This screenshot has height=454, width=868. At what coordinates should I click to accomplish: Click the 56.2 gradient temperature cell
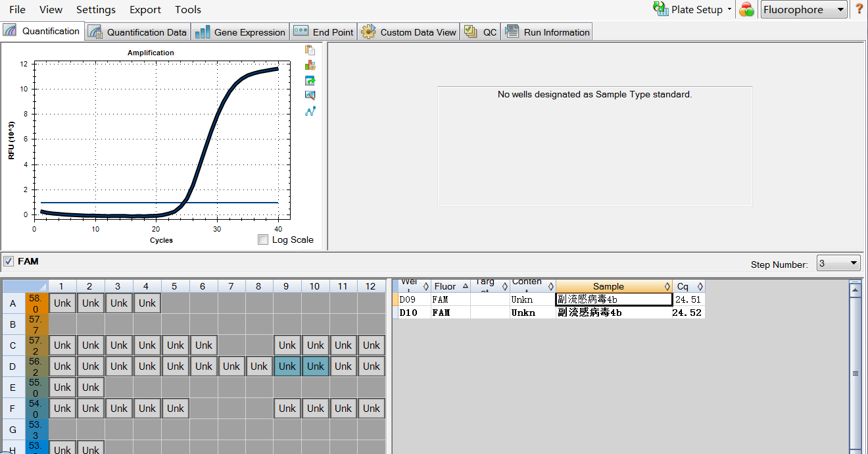pyautogui.click(x=37, y=366)
